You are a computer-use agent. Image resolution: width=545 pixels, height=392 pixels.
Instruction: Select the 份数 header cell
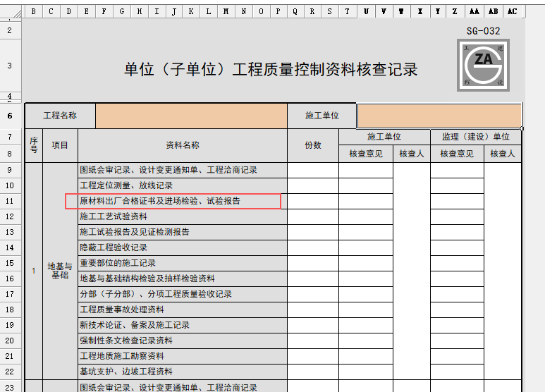(312, 145)
